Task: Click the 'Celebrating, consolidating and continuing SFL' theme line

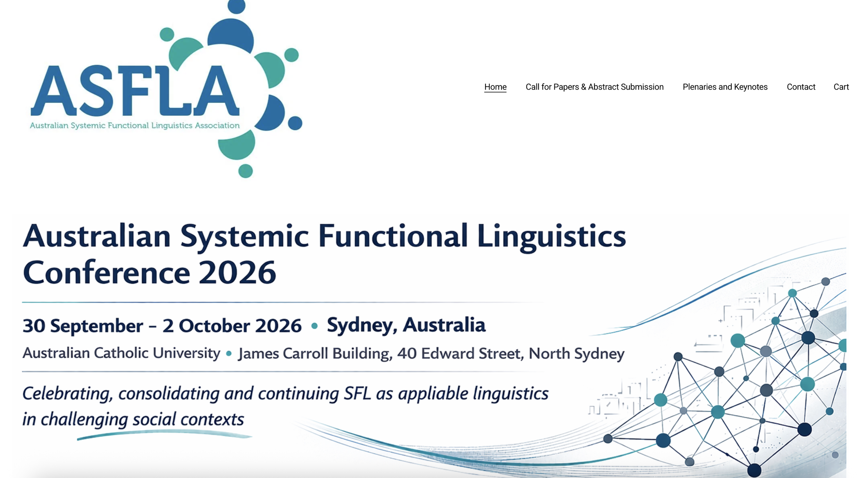Action: click(285, 394)
